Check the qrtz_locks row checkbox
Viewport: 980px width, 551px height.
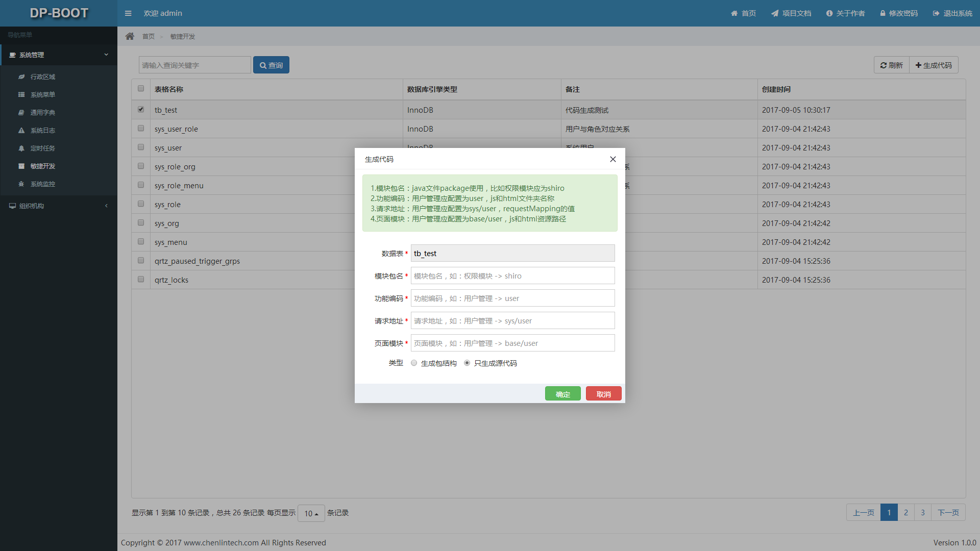click(141, 279)
